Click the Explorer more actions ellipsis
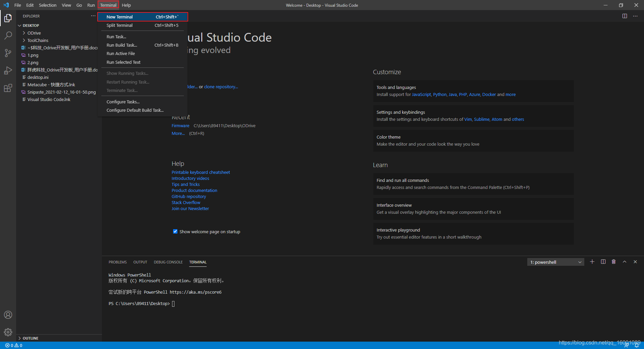Viewport: 644px width, 349px height. pyautogui.click(x=93, y=16)
